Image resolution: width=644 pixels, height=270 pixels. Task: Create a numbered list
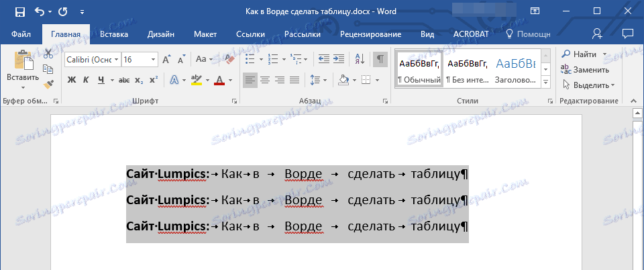(x=273, y=60)
